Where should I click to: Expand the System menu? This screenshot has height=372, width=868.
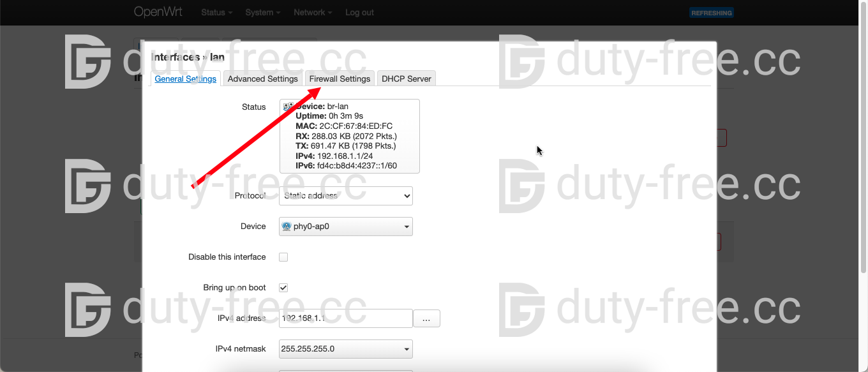(262, 12)
